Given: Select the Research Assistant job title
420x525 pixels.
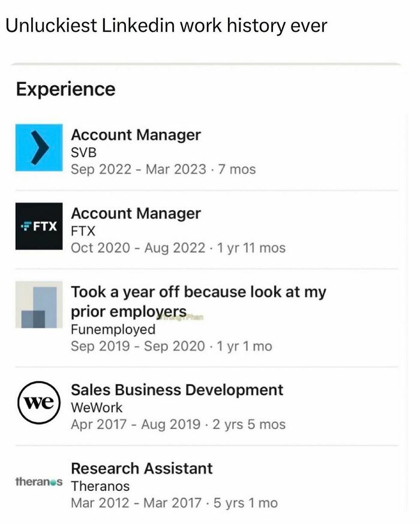Looking at the screenshot, I should [x=142, y=468].
